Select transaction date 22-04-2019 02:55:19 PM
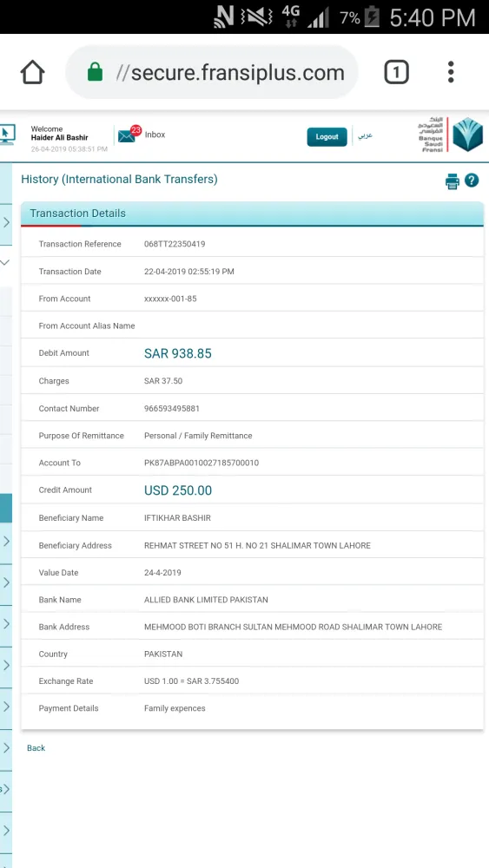 (x=188, y=272)
